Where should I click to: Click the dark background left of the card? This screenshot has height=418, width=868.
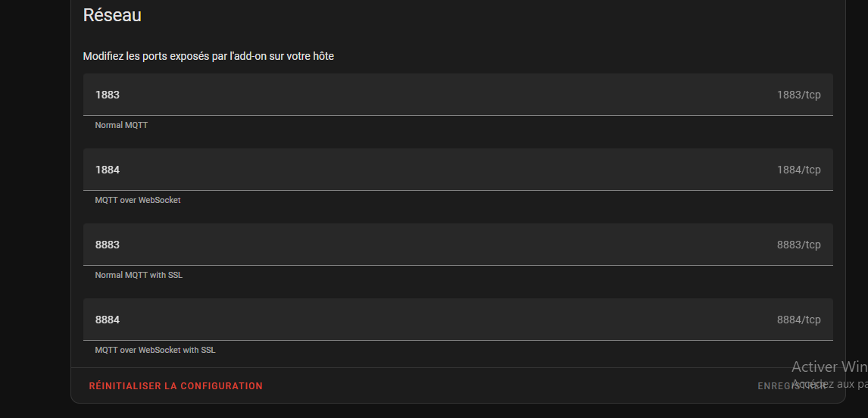point(34,209)
